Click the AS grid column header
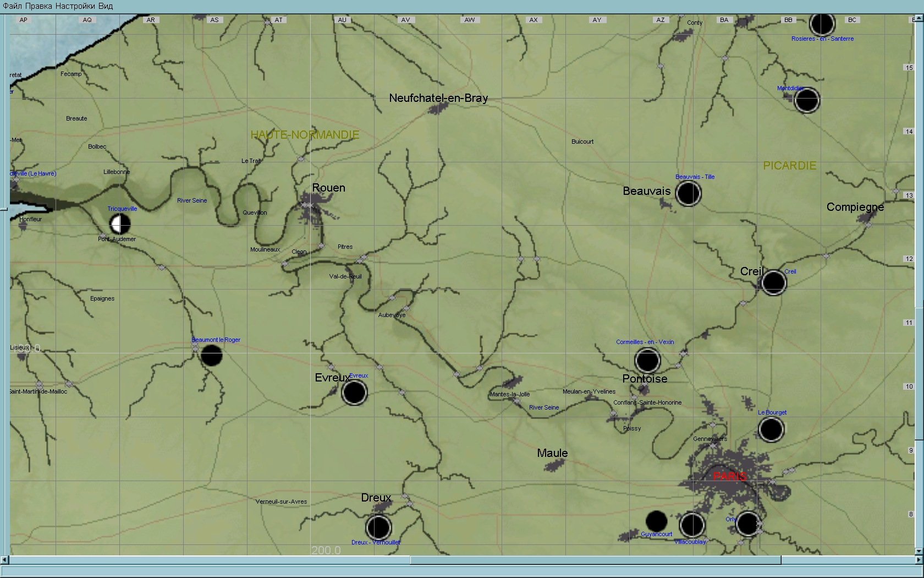The image size is (924, 578). [215, 20]
